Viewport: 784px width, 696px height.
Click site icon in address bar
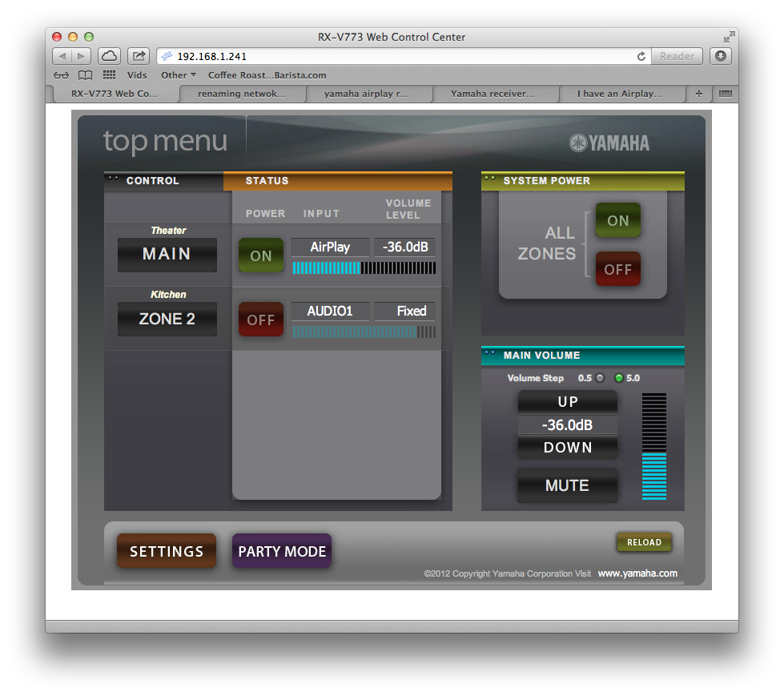click(x=167, y=56)
